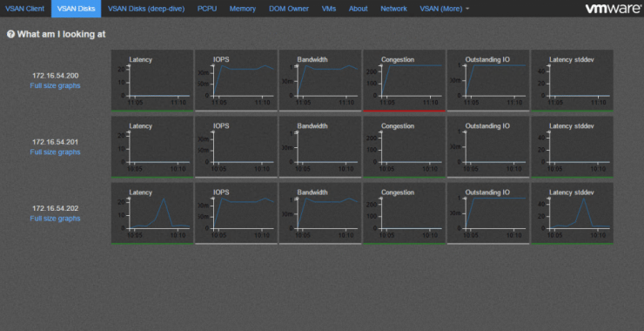Screen dimensions: 644x331
Task: Go to the PCPU tab
Action: (x=207, y=9)
